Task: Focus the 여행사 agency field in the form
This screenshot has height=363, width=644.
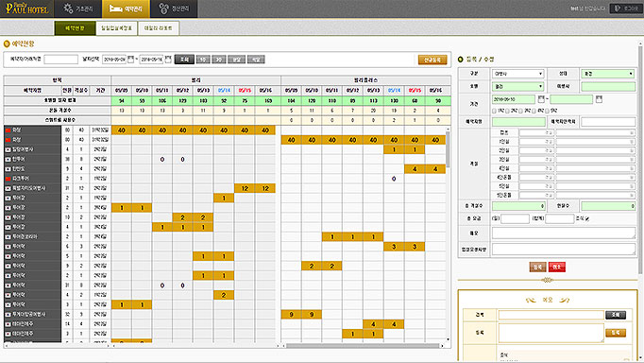Action: click(x=608, y=86)
